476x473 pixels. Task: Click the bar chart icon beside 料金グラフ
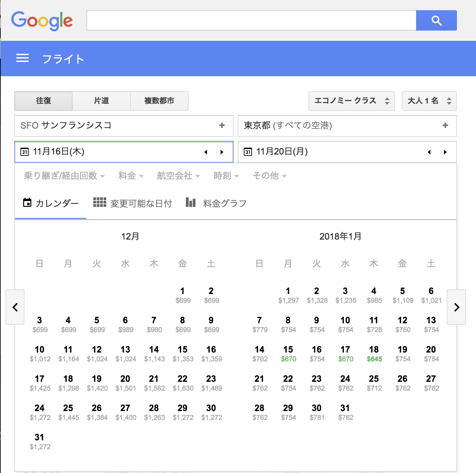pyautogui.click(x=191, y=202)
